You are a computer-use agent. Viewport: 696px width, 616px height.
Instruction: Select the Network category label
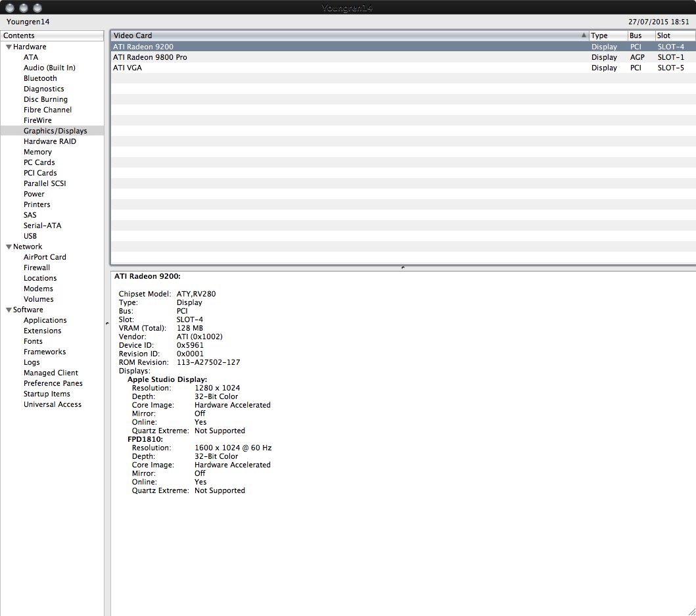[28, 247]
